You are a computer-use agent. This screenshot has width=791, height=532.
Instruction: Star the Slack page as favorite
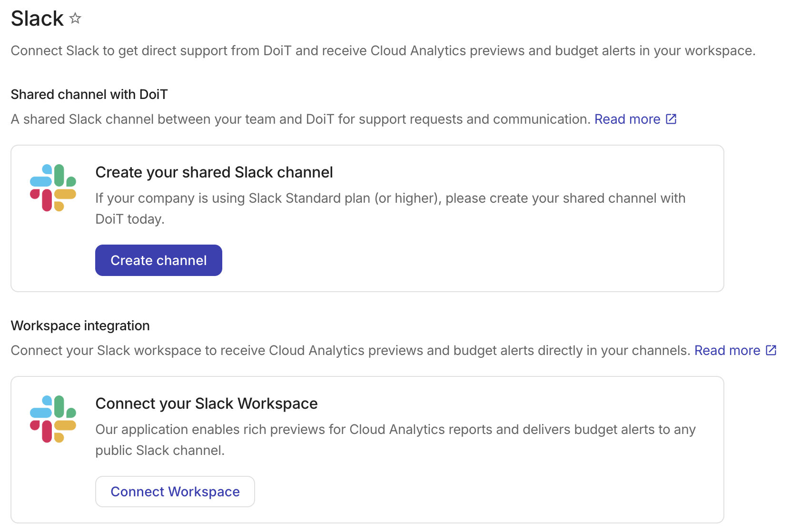75,19
